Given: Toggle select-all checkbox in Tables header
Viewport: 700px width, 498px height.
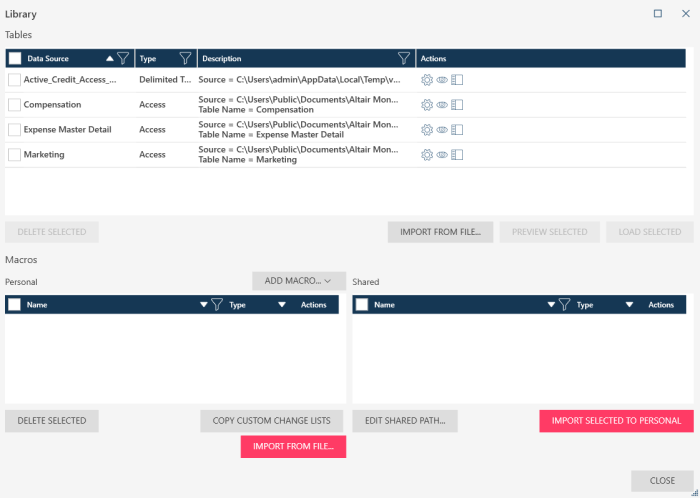Looking at the screenshot, I should 14,58.
